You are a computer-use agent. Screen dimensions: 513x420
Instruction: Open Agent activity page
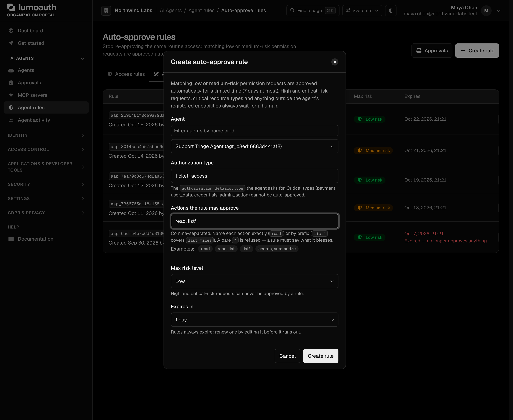coord(46,120)
